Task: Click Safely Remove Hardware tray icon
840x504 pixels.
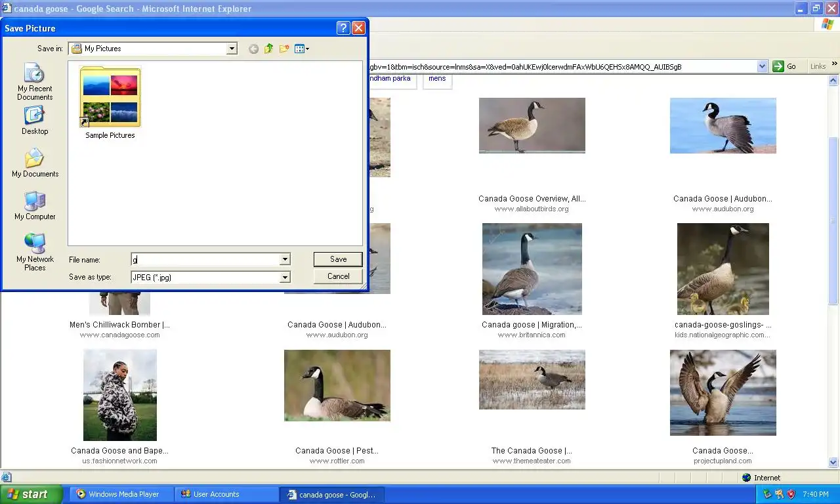Action: (767, 494)
